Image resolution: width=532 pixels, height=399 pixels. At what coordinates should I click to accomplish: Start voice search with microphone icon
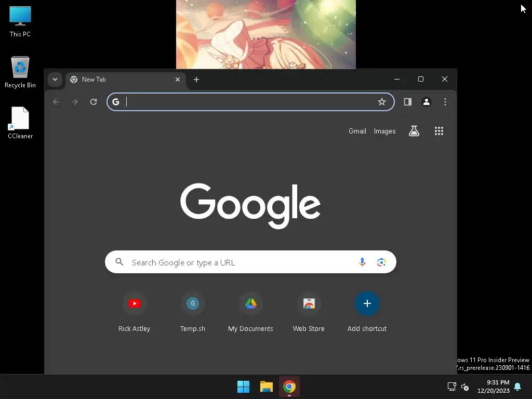362,262
